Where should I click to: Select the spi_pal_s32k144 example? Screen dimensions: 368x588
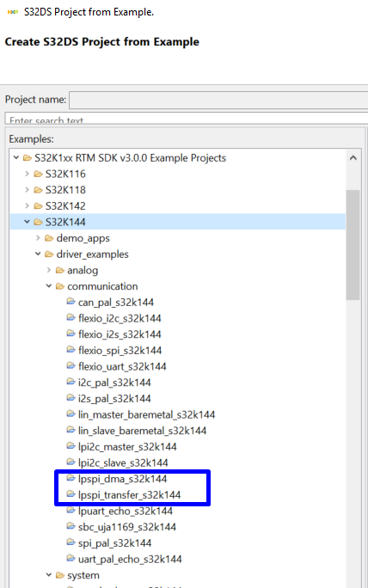point(114,543)
